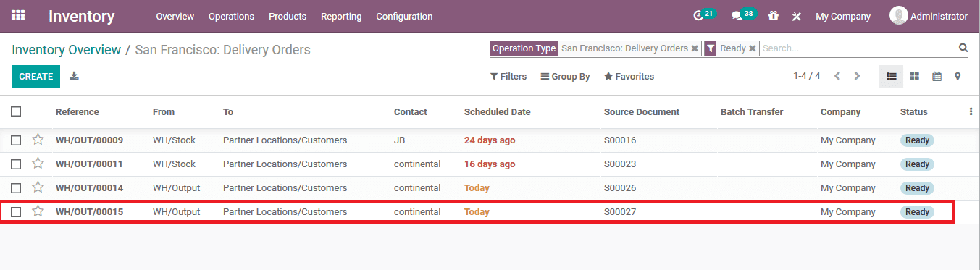
Task: Tick the select-all checkbox in header
Action: coord(16,111)
